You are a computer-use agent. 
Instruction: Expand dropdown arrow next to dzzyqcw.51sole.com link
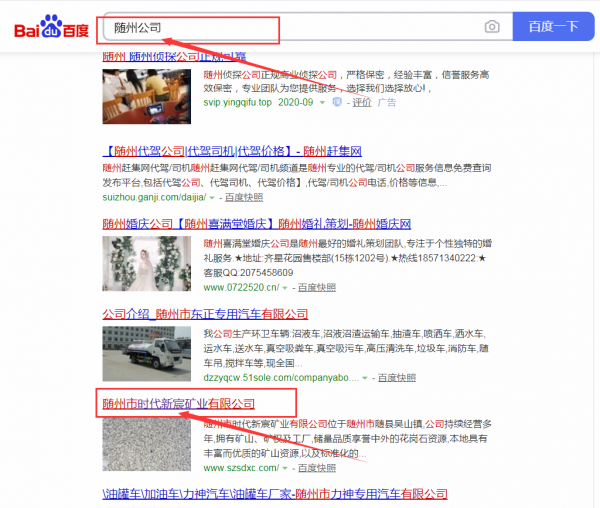(x=366, y=379)
